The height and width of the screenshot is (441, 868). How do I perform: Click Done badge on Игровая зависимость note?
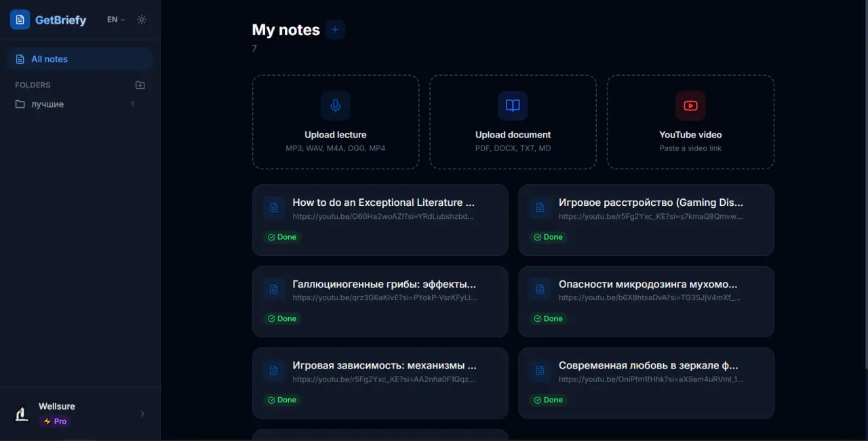[x=282, y=400]
